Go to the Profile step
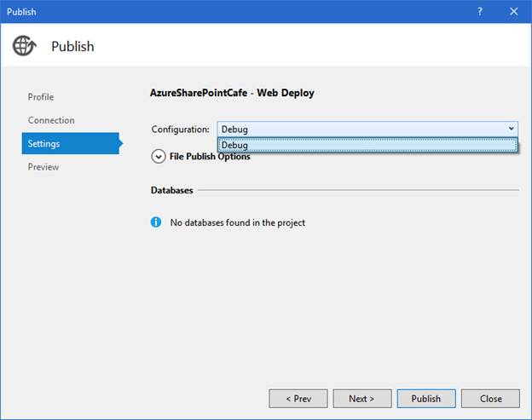Viewport: 532px width, 420px height. (x=41, y=97)
